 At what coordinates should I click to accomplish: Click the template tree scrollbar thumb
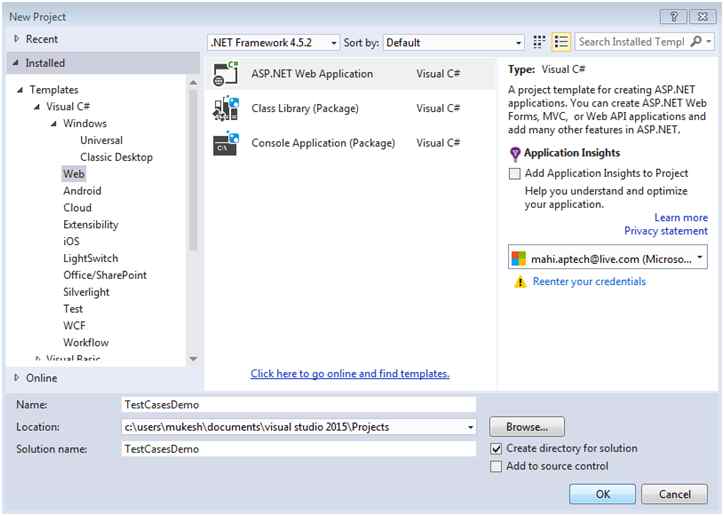[193, 170]
